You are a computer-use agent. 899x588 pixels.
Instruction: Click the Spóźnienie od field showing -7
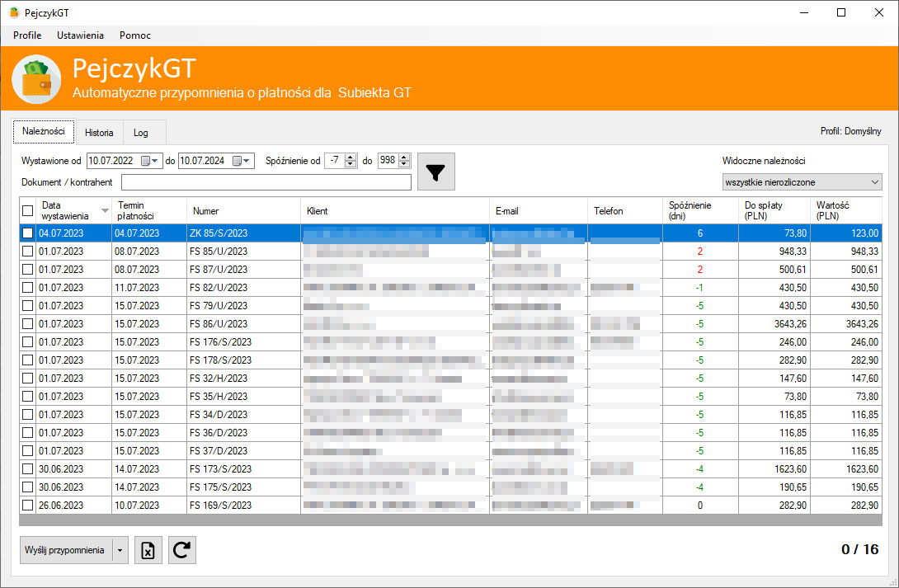pos(335,161)
